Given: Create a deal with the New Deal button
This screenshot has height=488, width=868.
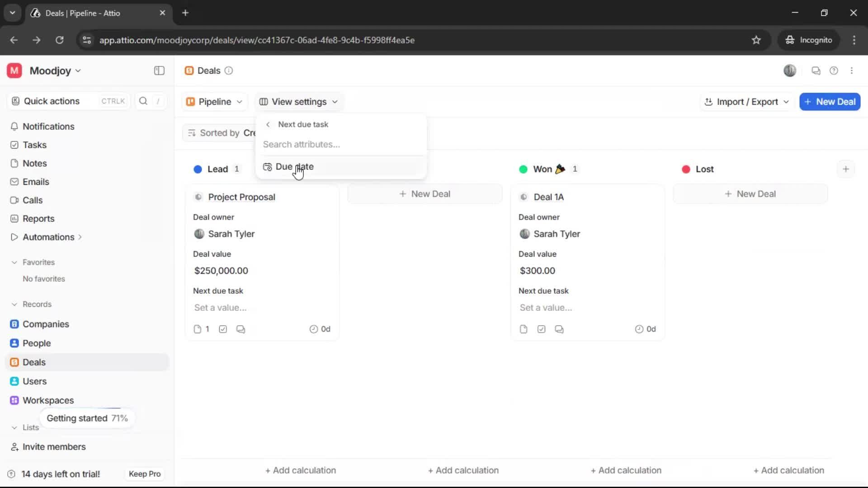Looking at the screenshot, I should [x=830, y=102].
